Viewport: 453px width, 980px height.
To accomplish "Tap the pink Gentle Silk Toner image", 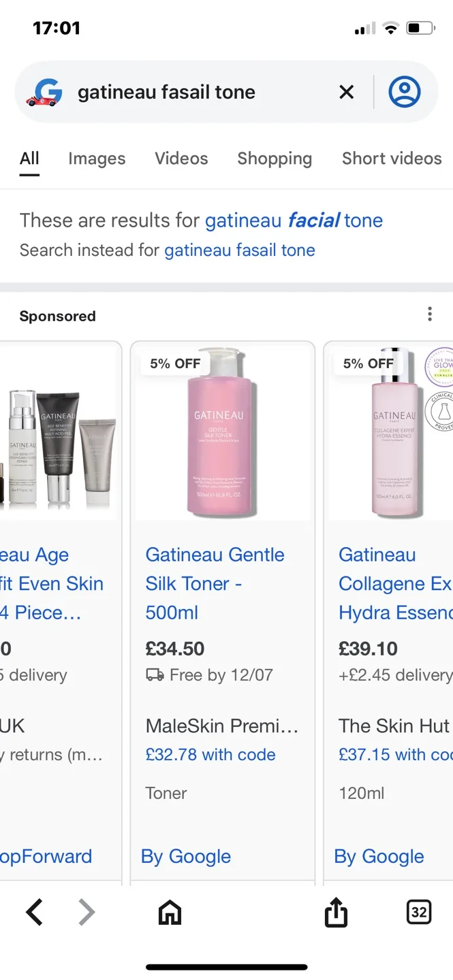I will [x=223, y=433].
